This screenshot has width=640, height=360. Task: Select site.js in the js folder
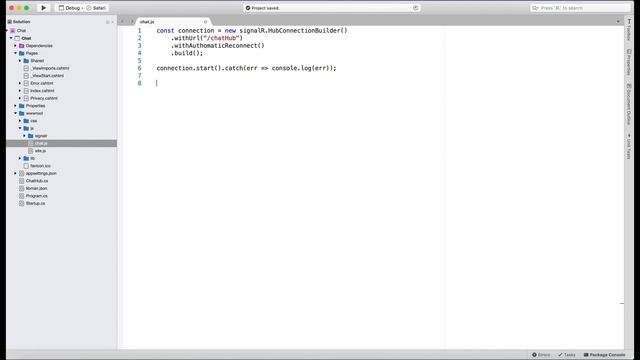(40, 151)
